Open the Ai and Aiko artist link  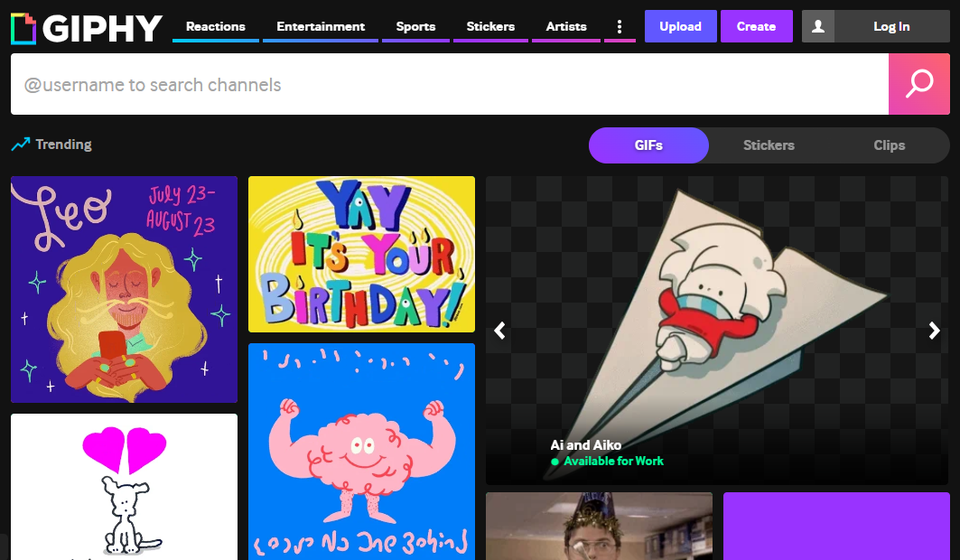pos(586,444)
